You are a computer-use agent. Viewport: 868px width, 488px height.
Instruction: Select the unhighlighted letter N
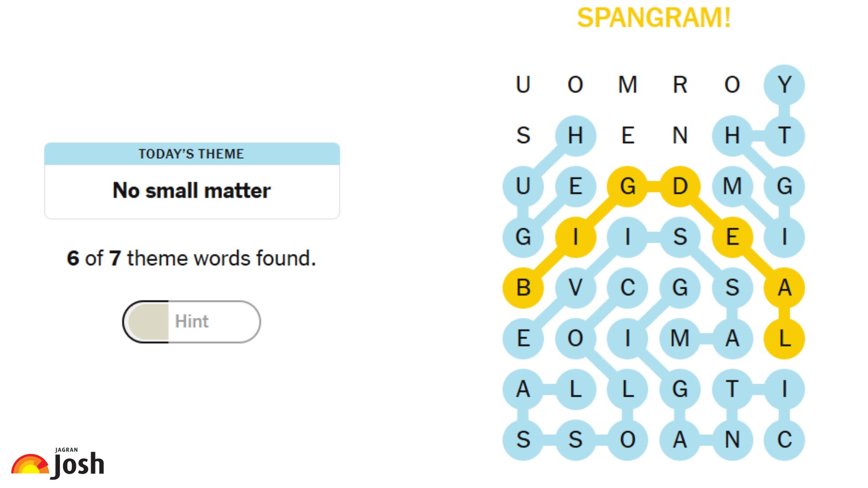[x=680, y=136]
